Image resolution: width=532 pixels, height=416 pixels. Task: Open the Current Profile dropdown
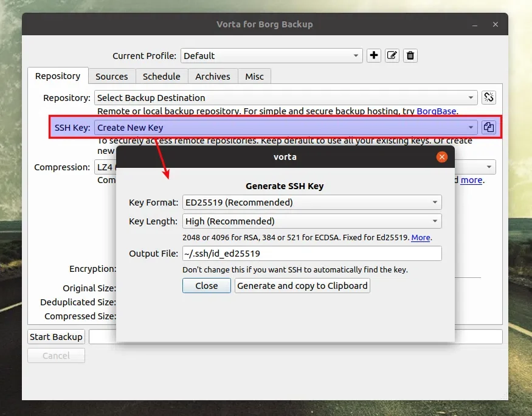click(271, 55)
